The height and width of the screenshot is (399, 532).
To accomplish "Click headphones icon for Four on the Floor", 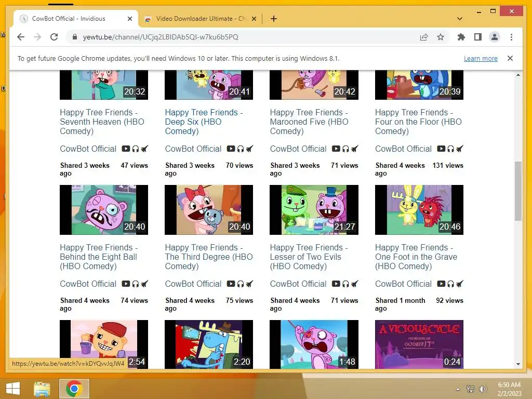I will [x=450, y=149].
